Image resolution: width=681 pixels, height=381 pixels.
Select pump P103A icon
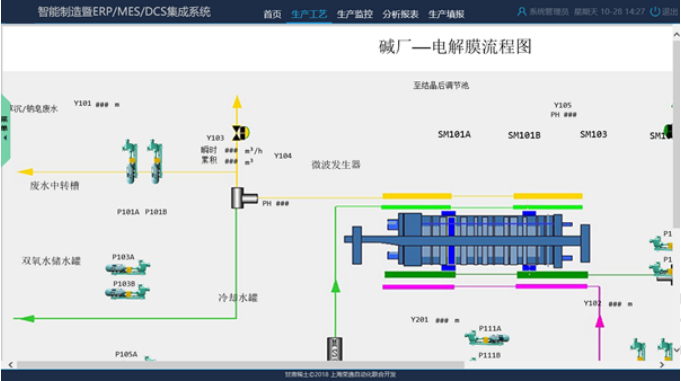click(x=128, y=268)
